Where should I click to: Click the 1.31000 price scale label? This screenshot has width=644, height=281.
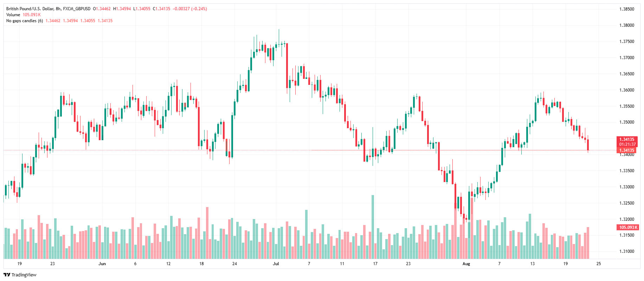click(x=626, y=251)
